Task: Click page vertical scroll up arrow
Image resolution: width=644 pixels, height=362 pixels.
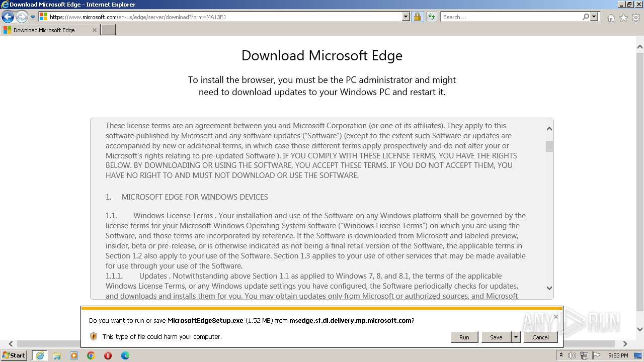Action: (640, 47)
